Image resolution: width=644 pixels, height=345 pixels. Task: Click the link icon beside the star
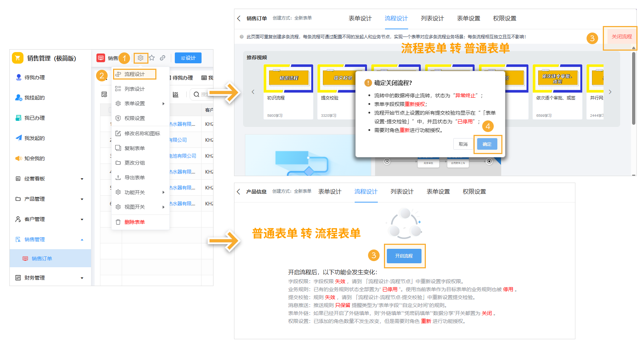coord(163,57)
